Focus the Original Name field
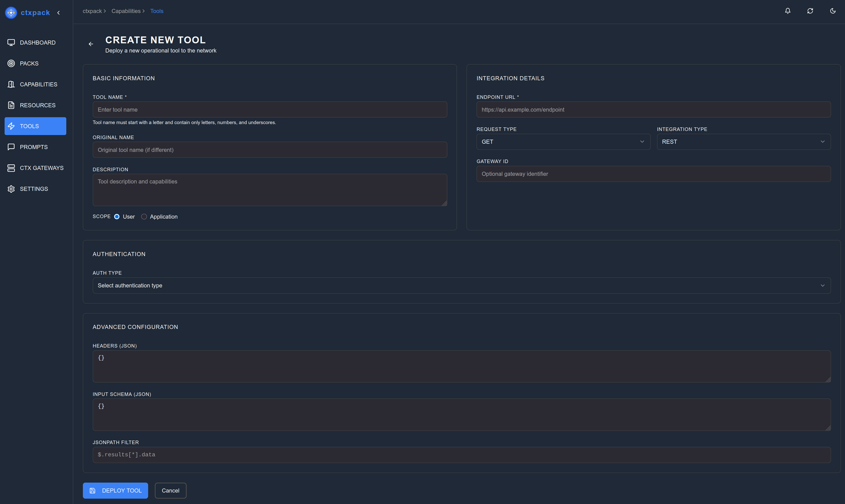Image resolution: width=845 pixels, height=504 pixels. [x=270, y=150]
